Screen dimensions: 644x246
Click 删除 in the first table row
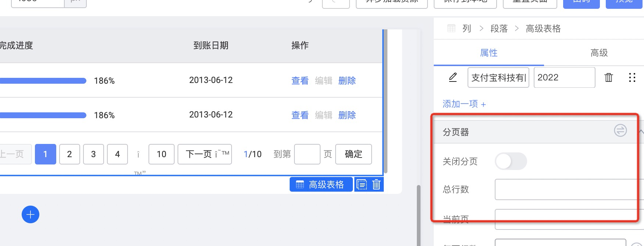(347, 80)
